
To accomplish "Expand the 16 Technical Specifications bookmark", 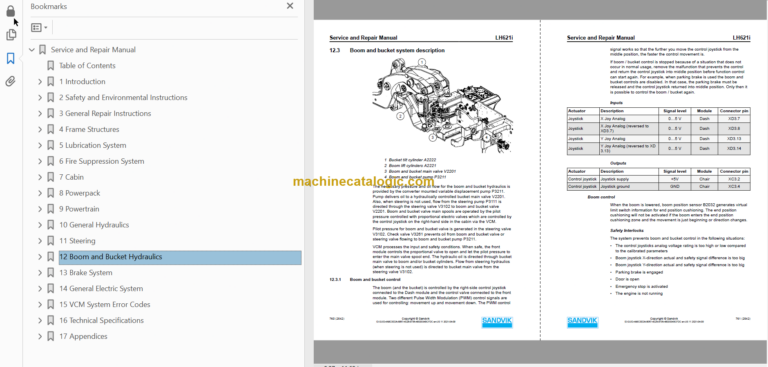I will tap(40, 320).
